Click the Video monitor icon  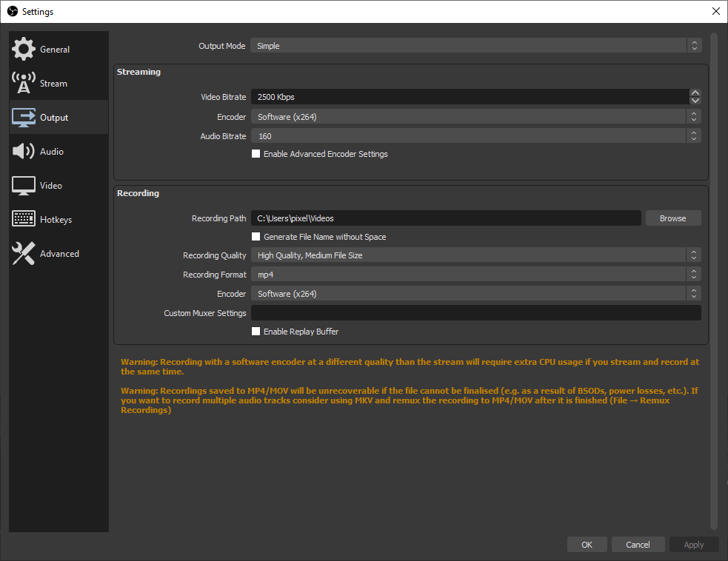tap(23, 186)
